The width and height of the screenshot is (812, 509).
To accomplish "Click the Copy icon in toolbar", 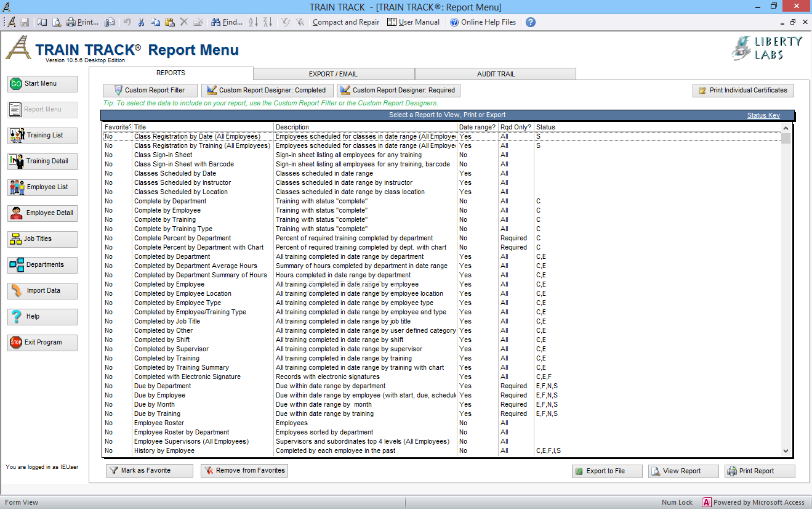I will [x=155, y=22].
